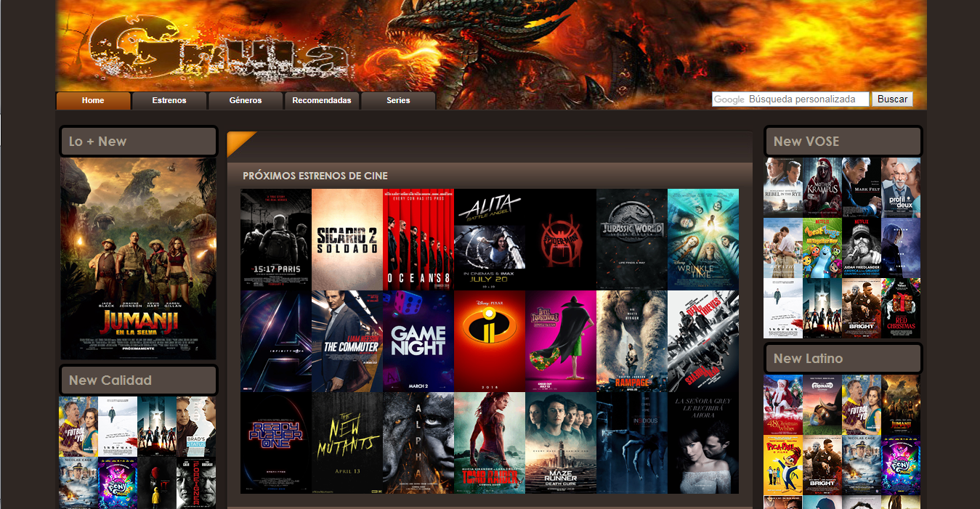Click the Avengers Infinity War poster
The height and width of the screenshot is (509, 980).
click(x=276, y=341)
